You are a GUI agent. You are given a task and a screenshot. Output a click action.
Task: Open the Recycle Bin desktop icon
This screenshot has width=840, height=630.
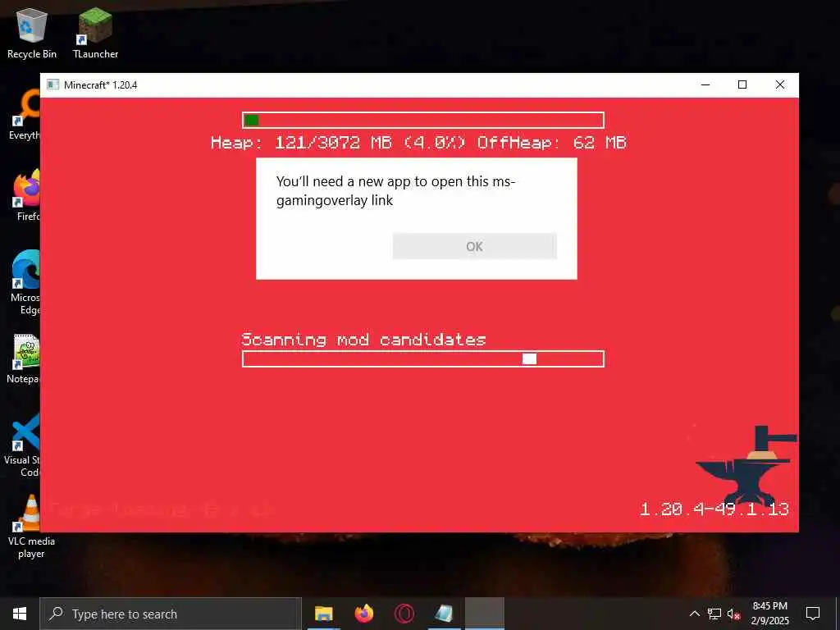(x=32, y=34)
